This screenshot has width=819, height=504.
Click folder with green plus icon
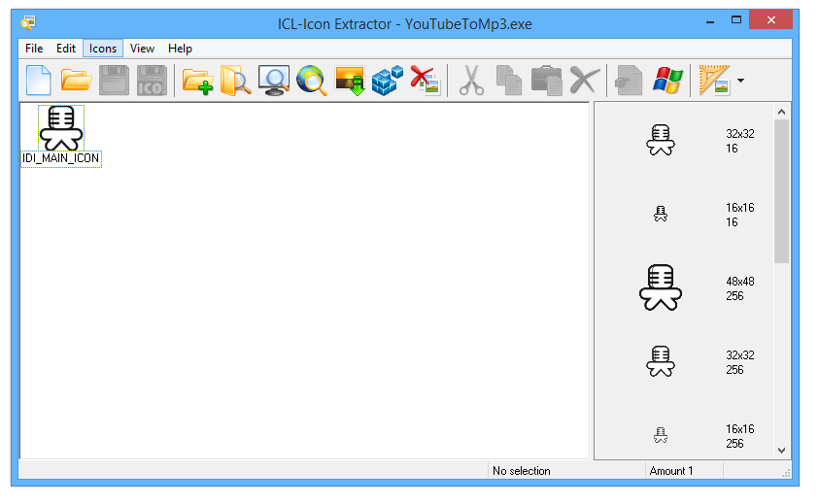[197, 81]
